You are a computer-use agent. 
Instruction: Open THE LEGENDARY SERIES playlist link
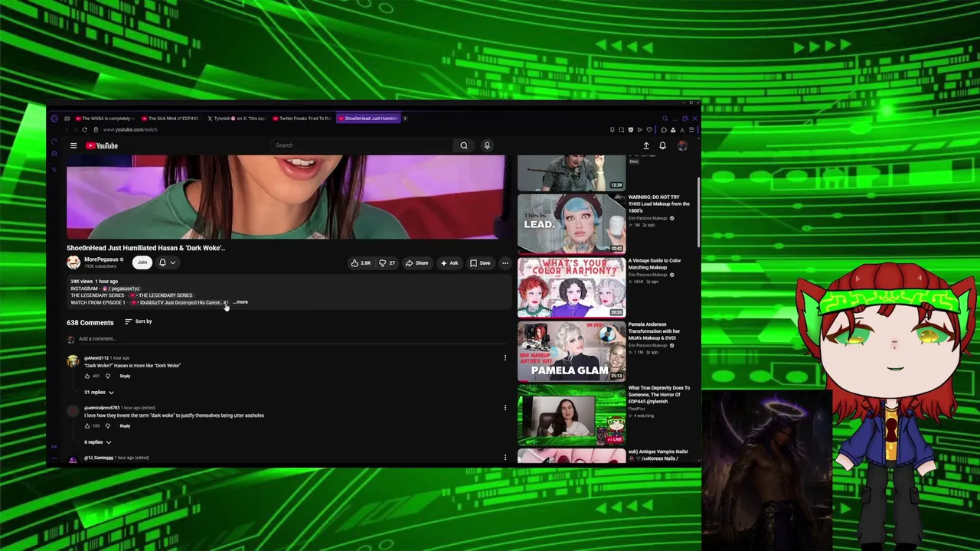coord(161,295)
